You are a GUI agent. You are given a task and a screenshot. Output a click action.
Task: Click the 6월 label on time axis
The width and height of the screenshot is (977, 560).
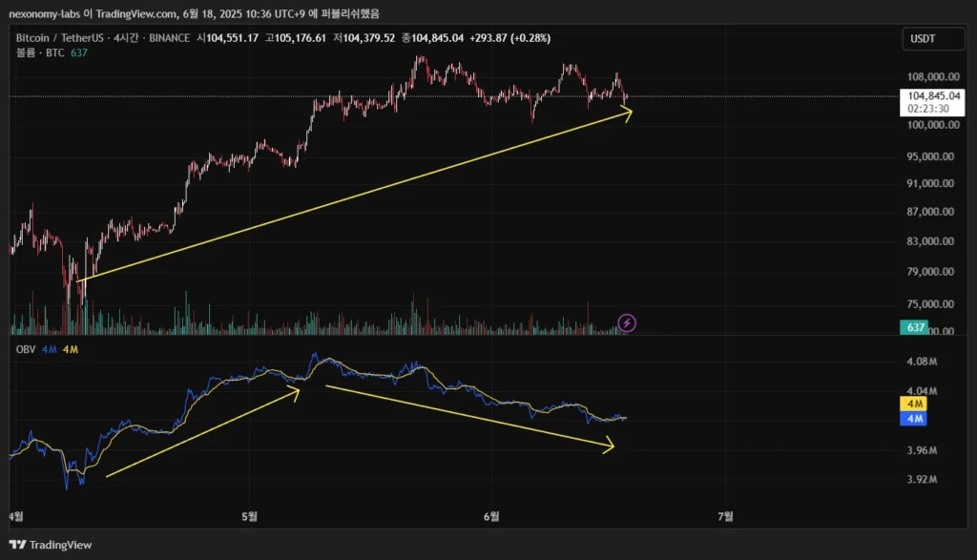(x=491, y=516)
